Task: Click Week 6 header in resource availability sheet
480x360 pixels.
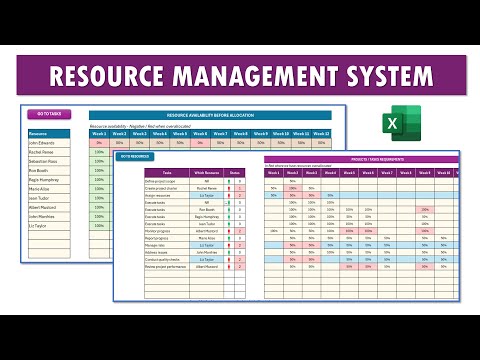Action: [x=200, y=134]
